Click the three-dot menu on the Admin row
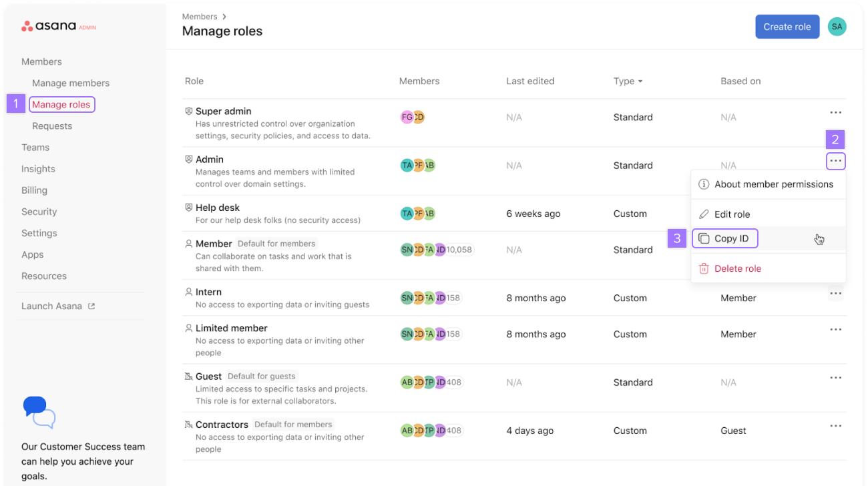This screenshot has width=868, height=486. pos(835,161)
